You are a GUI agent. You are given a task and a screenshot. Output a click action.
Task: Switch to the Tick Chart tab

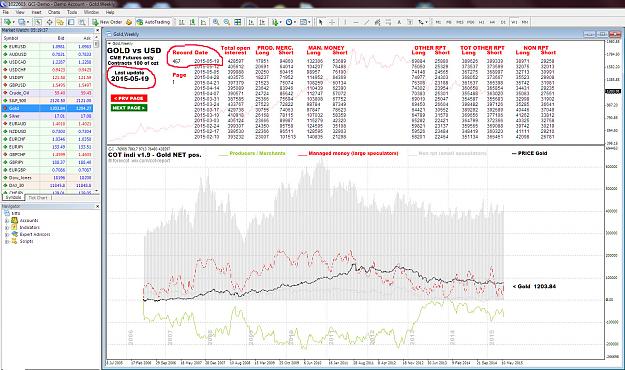point(38,197)
